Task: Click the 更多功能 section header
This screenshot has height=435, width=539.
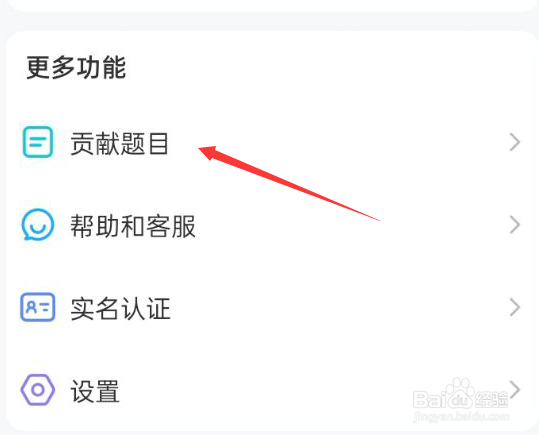Action: [x=76, y=67]
